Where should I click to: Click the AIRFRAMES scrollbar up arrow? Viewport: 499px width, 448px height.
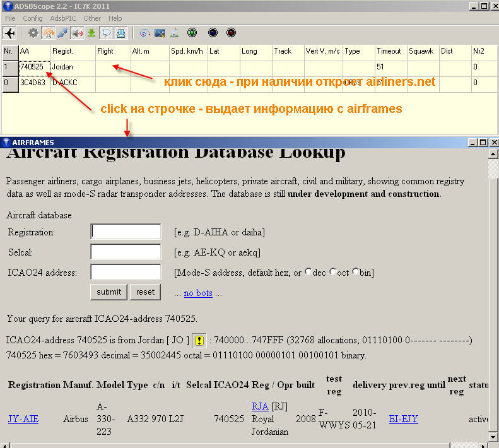pyautogui.click(x=493, y=154)
